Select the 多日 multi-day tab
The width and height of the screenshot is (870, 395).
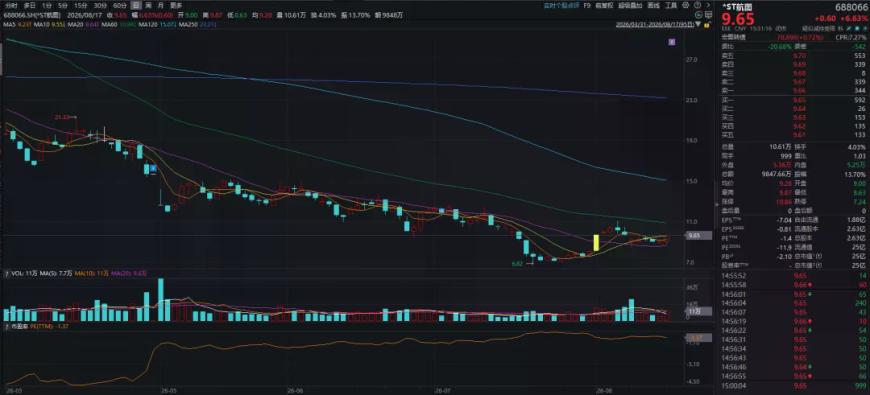[29, 5]
